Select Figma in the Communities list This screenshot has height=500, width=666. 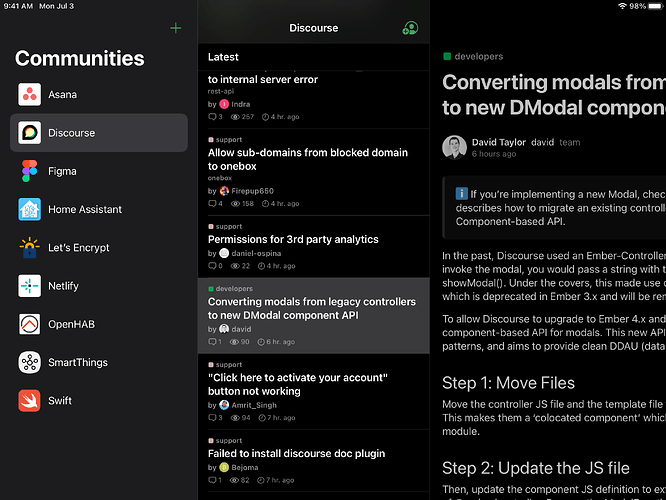coord(99,171)
